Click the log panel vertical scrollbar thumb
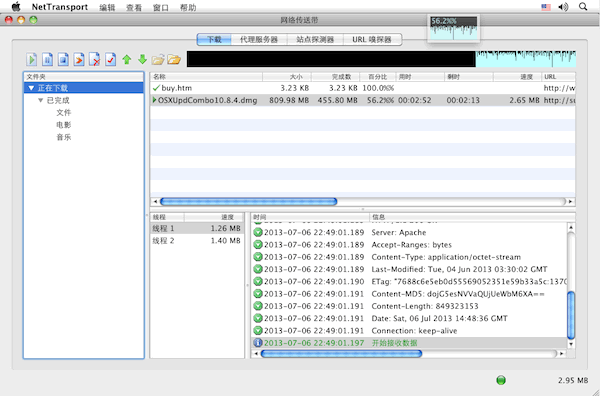Screen dimensions: 600x396 click(x=571, y=315)
